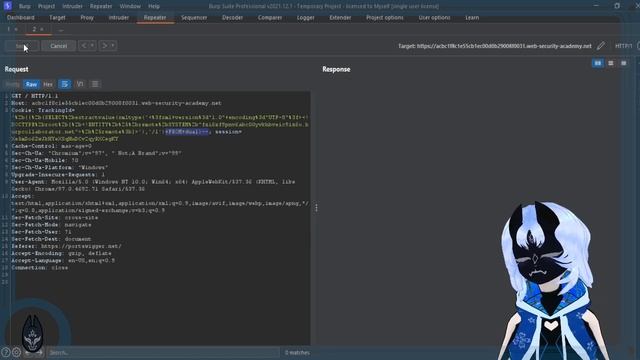Switch to the Extender tab
Viewport: 640px width, 360px height.
(x=340, y=18)
